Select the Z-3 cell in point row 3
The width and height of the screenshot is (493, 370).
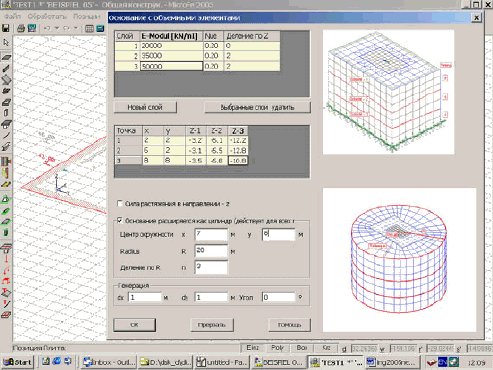point(238,161)
